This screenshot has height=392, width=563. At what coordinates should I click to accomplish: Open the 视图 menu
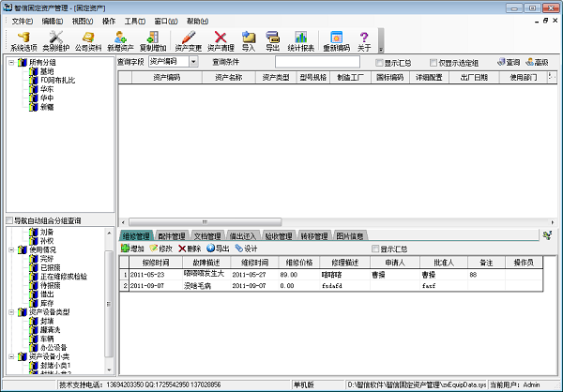pos(83,22)
